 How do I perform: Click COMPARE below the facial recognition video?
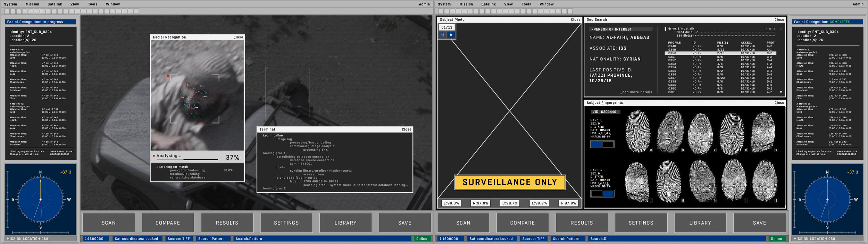click(168, 223)
